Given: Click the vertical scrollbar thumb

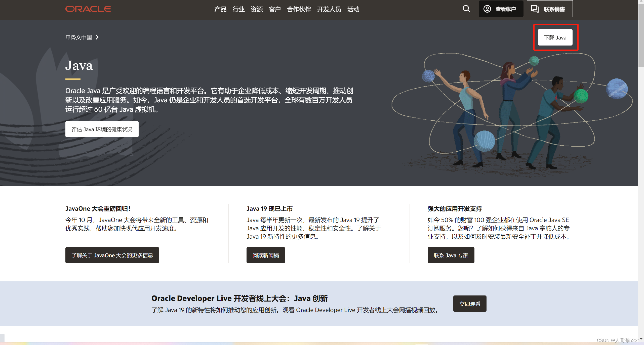Looking at the screenshot, I should (641, 35).
